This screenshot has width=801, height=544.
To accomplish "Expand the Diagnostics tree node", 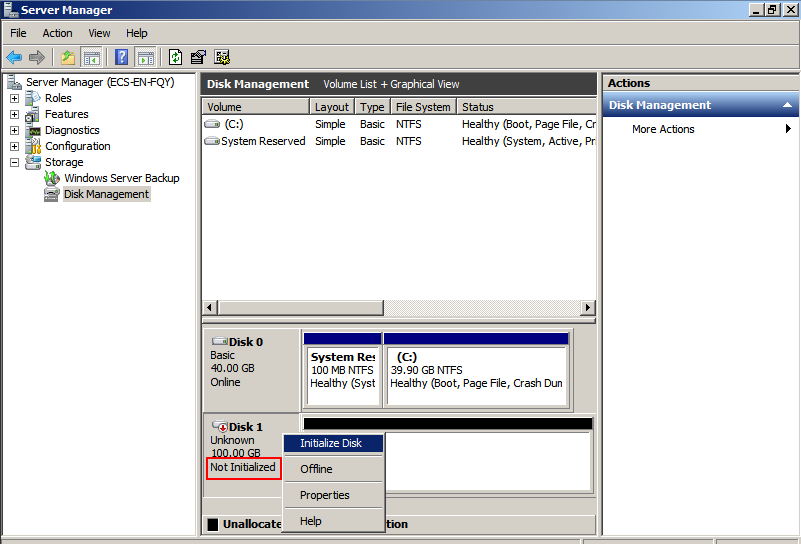I will (x=15, y=130).
